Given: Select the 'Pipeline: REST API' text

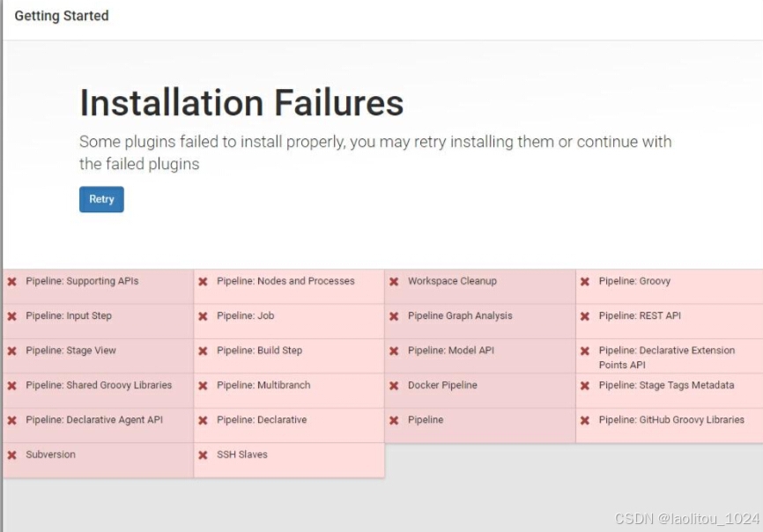Looking at the screenshot, I should click(x=640, y=315).
